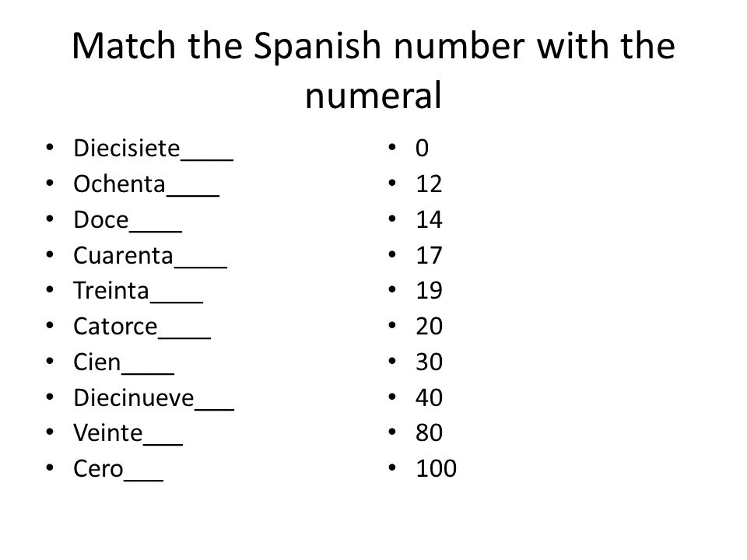Click the word Diecisiete
Viewport: 747px width, 560px height.
pyautogui.click(x=127, y=148)
